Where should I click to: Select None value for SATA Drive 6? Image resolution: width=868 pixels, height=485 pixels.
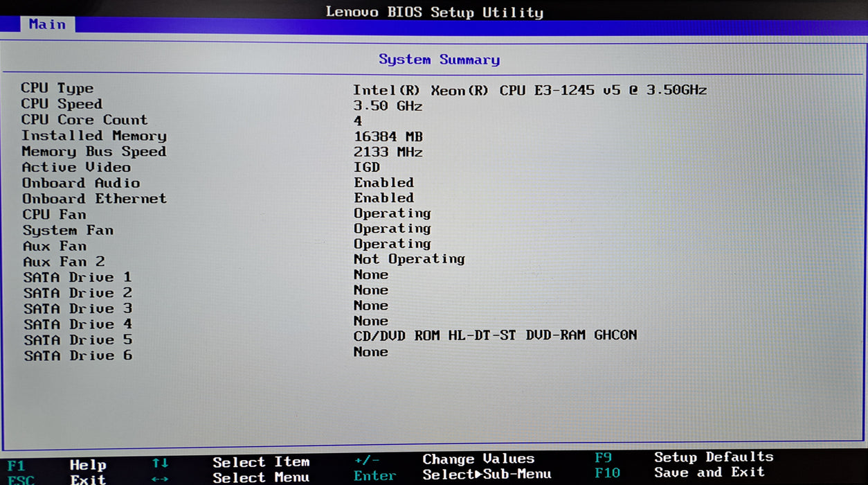pyautogui.click(x=371, y=352)
